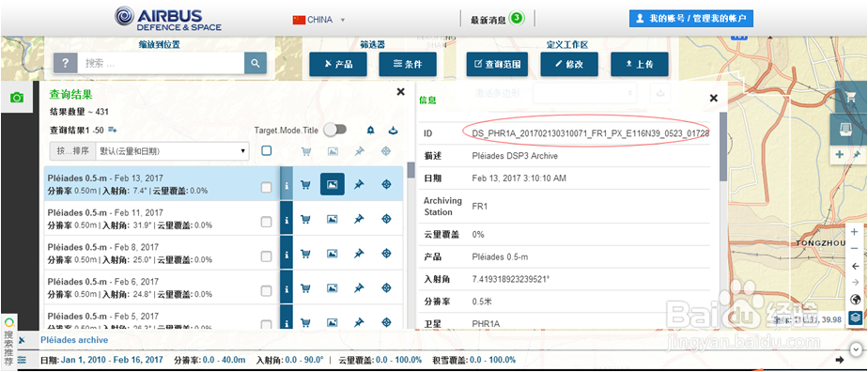Click the 按...排序 sort button
868x372 pixels.
(72, 150)
